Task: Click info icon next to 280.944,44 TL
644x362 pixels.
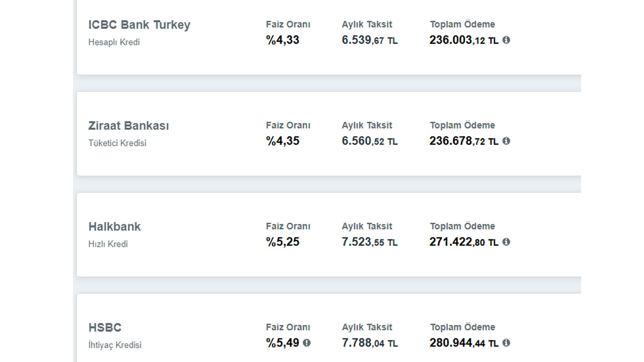Action: click(x=506, y=343)
